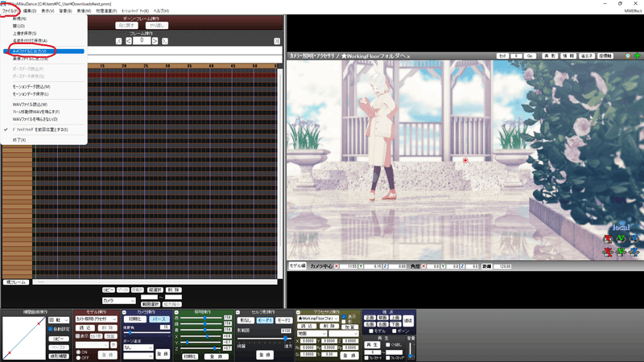Click the red X rotation axis icon

tap(608, 239)
